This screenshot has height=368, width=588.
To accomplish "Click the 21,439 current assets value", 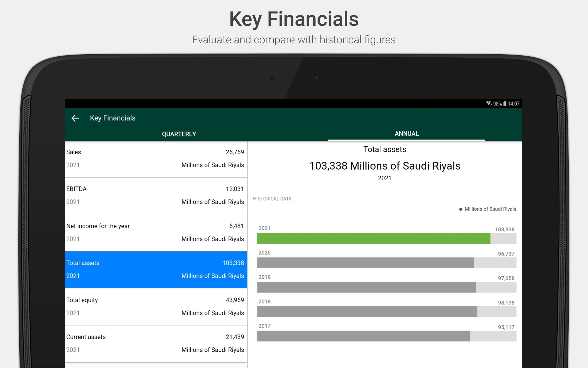I will (x=235, y=337).
